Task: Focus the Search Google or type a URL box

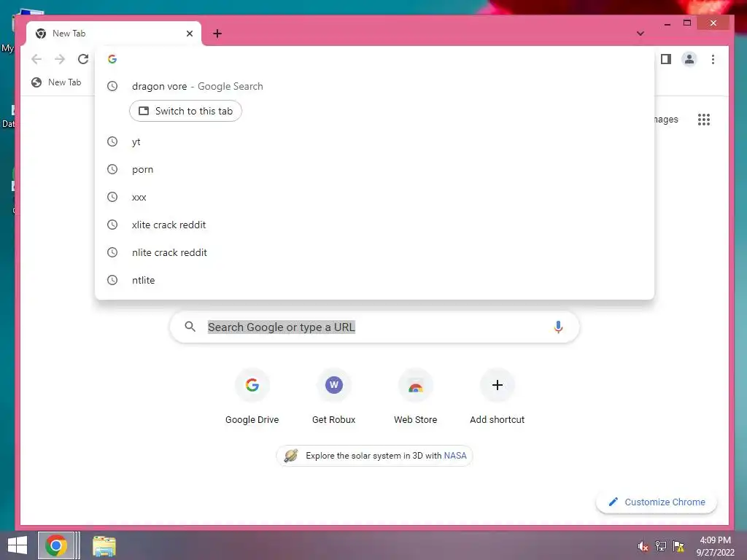Action: point(374,327)
